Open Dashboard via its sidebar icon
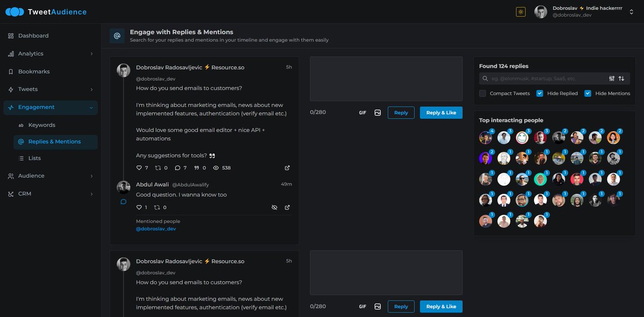 (11, 36)
